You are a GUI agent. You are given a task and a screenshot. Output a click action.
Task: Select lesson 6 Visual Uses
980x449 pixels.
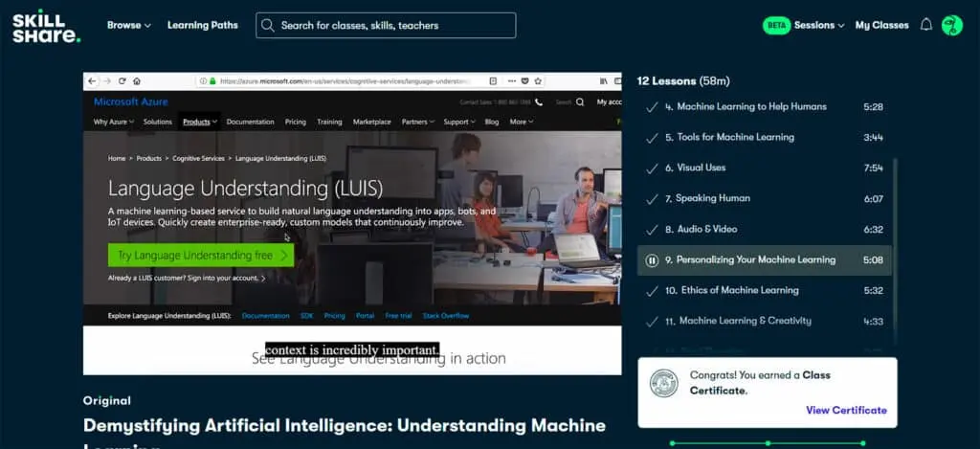[x=765, y=168]
